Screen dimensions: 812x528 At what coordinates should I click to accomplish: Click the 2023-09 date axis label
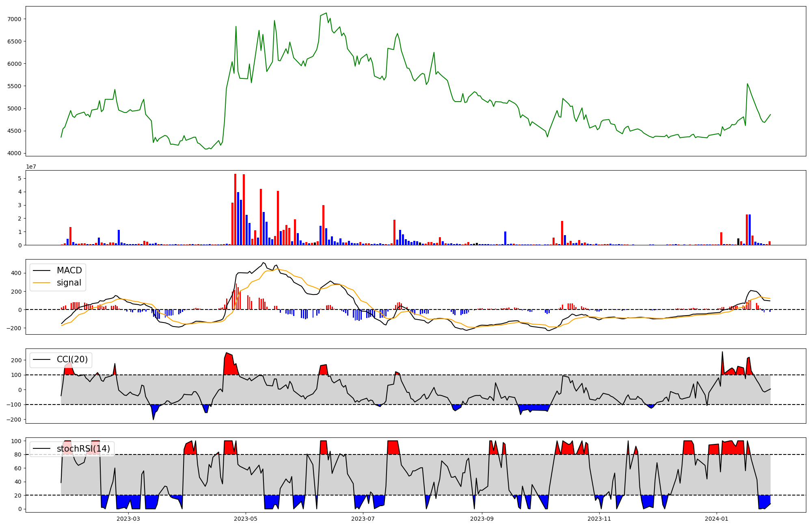tap(482, 519)
